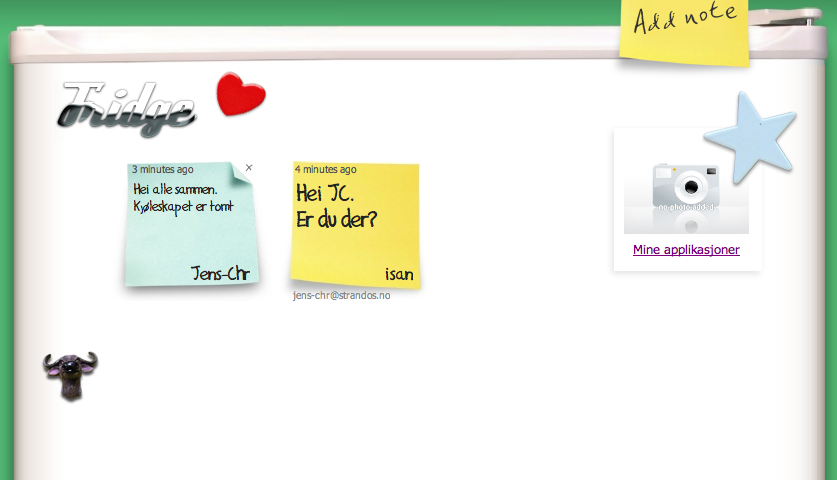Click the '4 minutes ago' timestamp
Screen dimensions: 837x480
point(325,169)
